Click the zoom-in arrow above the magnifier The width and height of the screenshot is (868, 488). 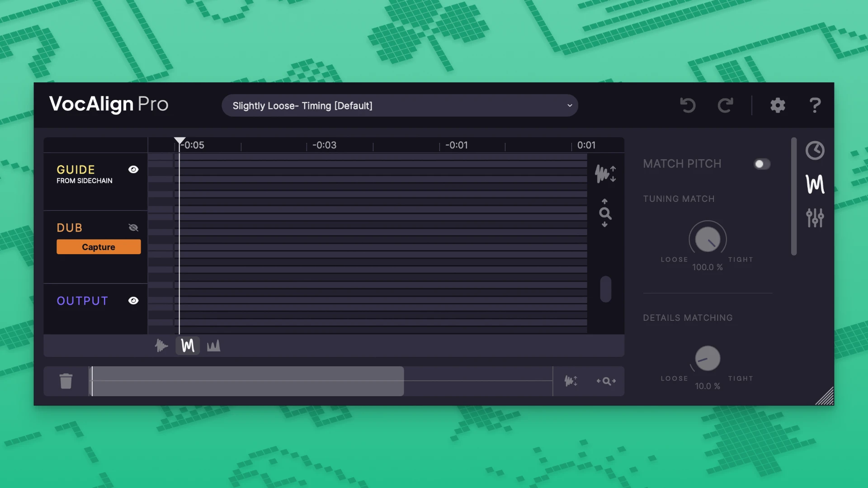coord(605,202)
